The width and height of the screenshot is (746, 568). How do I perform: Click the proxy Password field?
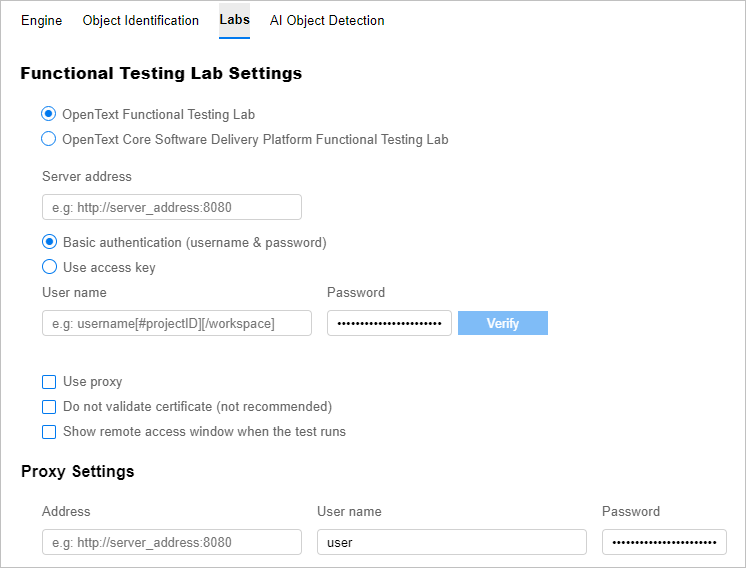(664, 542)
